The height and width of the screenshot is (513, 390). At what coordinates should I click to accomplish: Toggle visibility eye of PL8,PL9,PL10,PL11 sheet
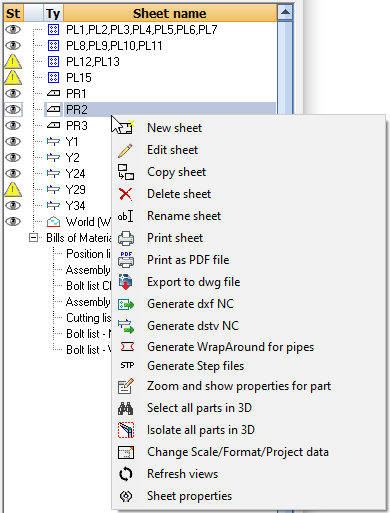[x=13, y=45]
